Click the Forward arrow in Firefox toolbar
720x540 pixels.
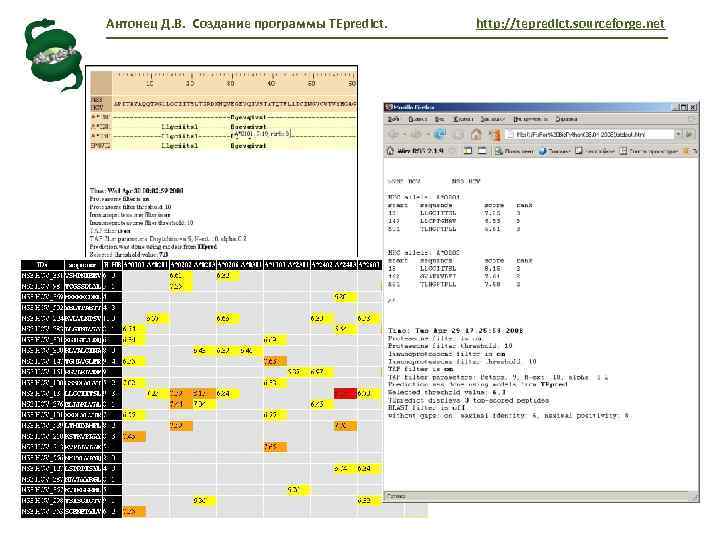pyautogui.click(x=417, y=135)
